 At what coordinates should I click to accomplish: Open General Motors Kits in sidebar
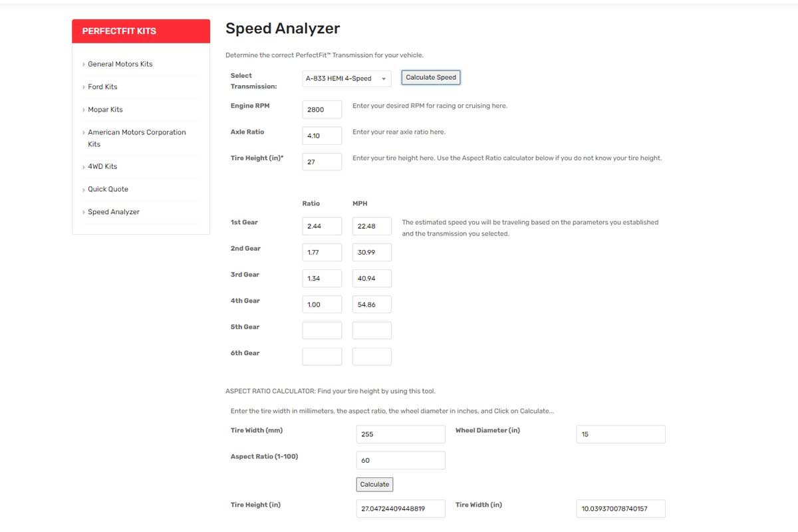120,64
